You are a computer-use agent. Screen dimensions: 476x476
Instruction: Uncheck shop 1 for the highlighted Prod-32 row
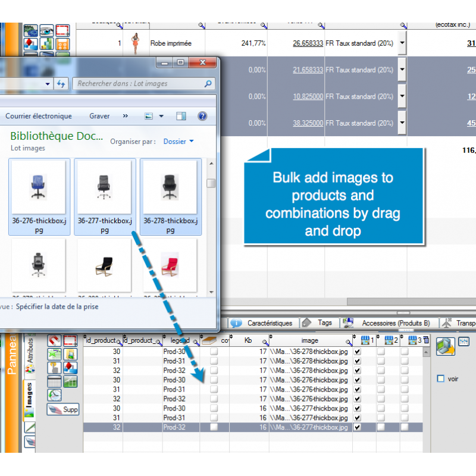(358, 427)
